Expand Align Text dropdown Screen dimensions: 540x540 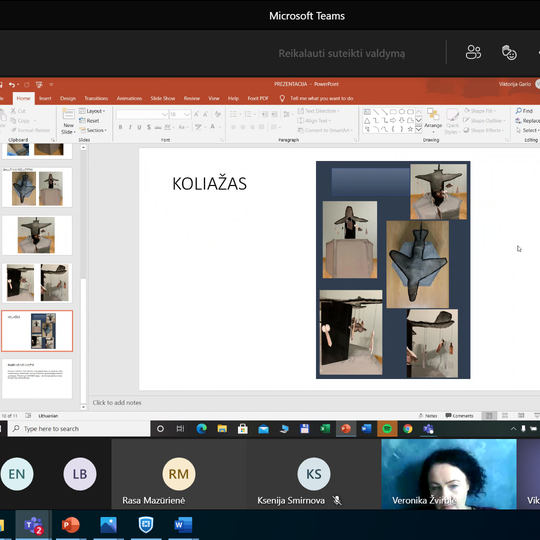click(314, 121)
